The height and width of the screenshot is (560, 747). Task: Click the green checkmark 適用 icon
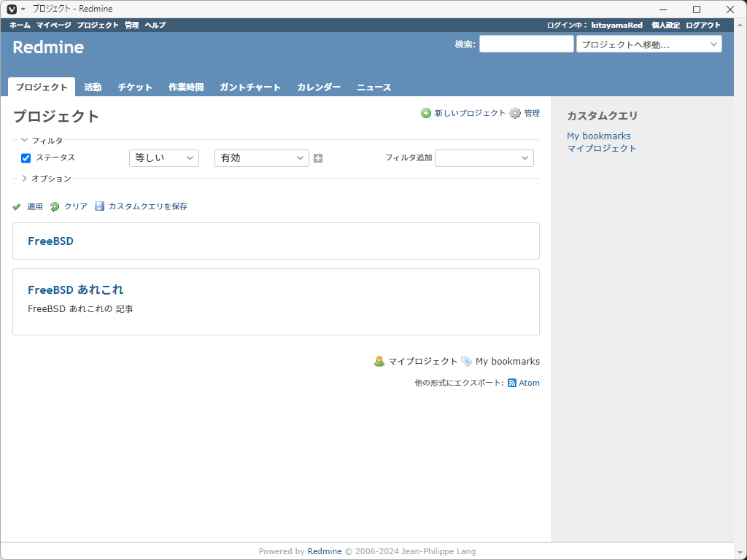(x=17, y=206)
